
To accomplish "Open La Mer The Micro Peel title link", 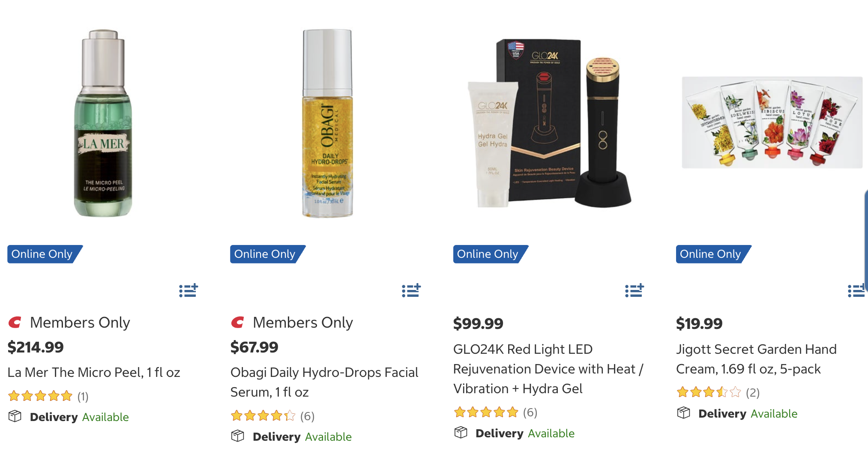I will click(x=94, y=372).
